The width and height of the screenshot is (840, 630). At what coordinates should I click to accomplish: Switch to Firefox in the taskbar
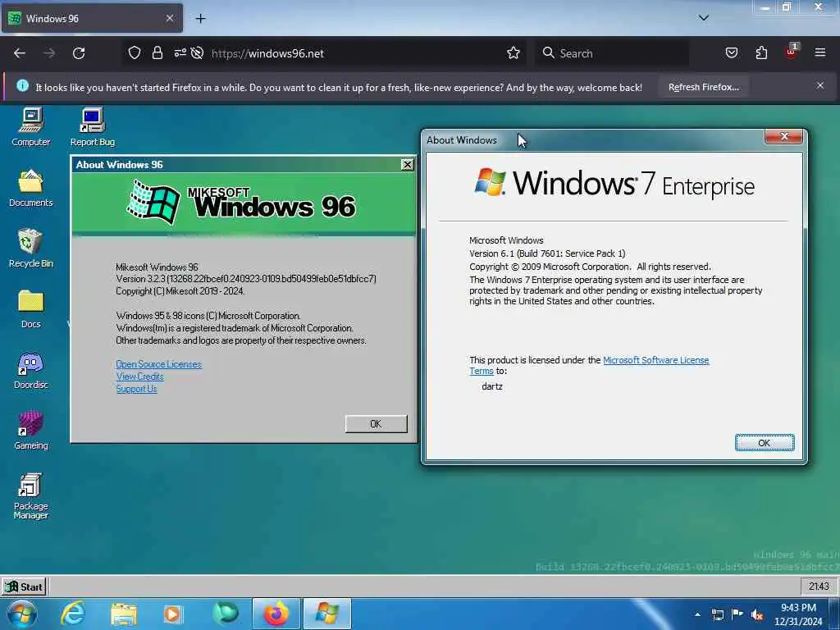[276, 614]
